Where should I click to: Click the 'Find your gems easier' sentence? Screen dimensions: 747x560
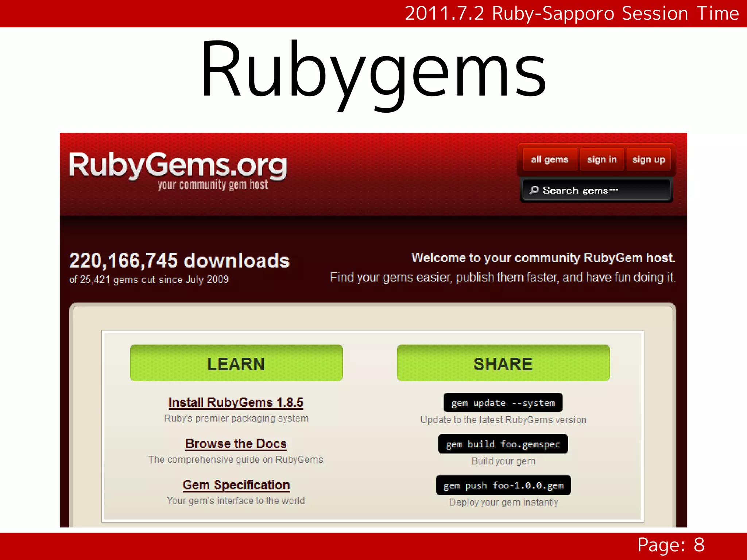coord(503,277)
